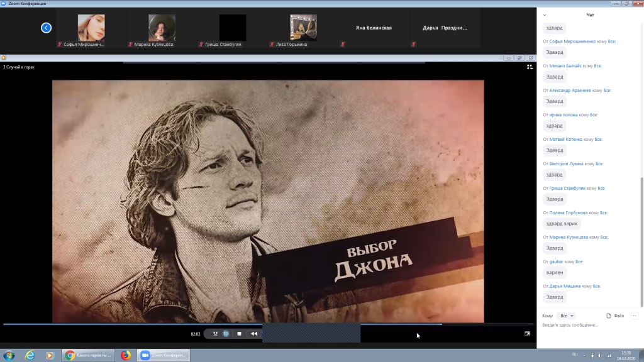The height and width of the screenshot is (362, 644).
Task: Open the system volume icon
Action: [x=600, y=356]
